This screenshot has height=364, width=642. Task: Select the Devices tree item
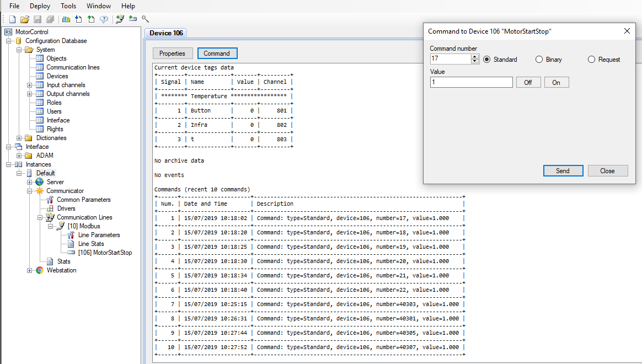point(57,76)
